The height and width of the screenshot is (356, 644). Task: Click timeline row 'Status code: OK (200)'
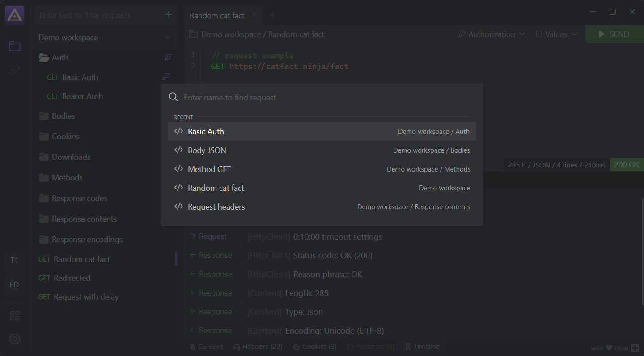(x=333, y=255)
